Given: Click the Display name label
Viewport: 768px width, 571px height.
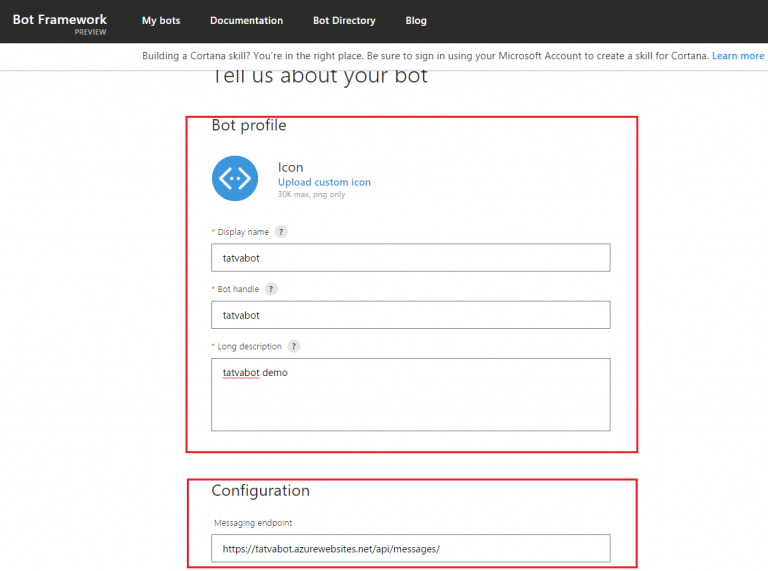Looking at the screenshot, I should point(243,232).
